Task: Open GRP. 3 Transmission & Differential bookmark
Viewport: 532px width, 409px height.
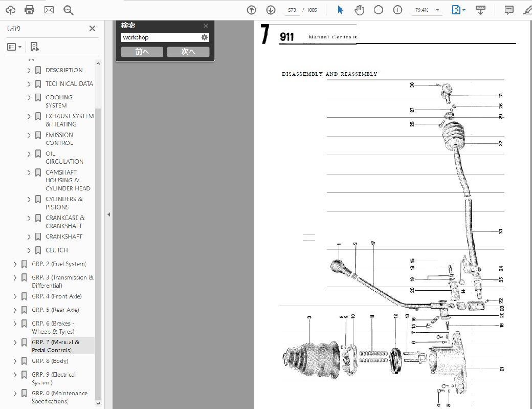Action: click(62, 282)
